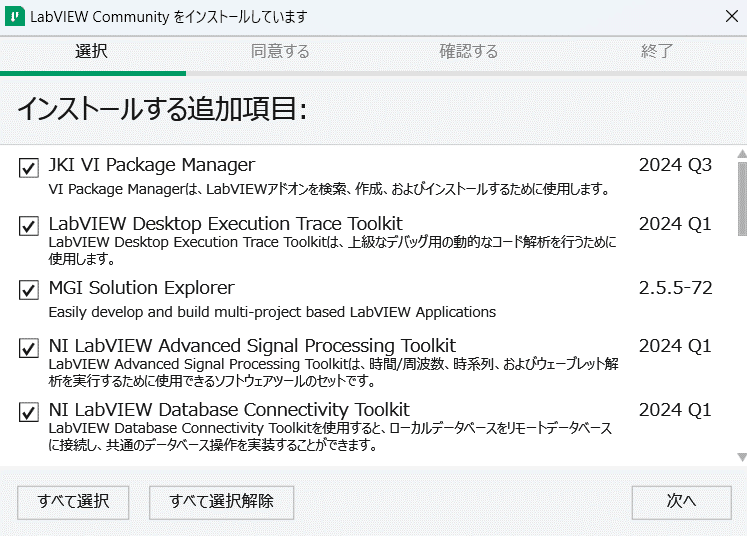Click the scrollbar up arrow
Image resolution: width=747 pixels, height=536 pixels.
pos(742,153)
